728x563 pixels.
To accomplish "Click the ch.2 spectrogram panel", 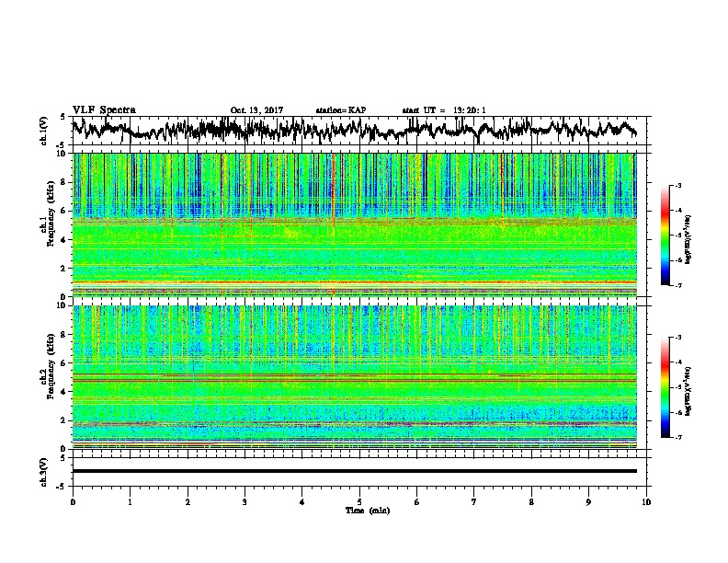I will (x=355, y=377).
